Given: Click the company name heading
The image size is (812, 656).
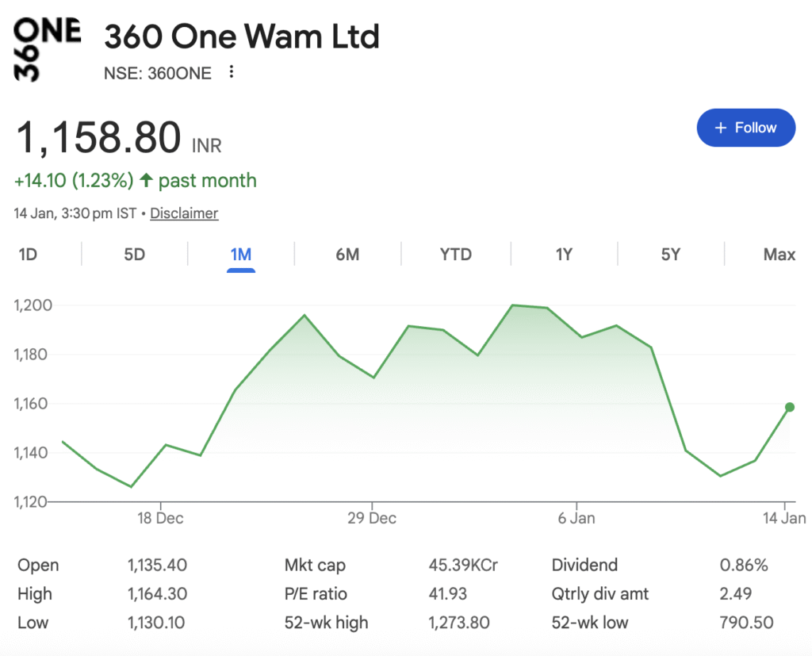Looking at the screenshot, I should 242,36.
